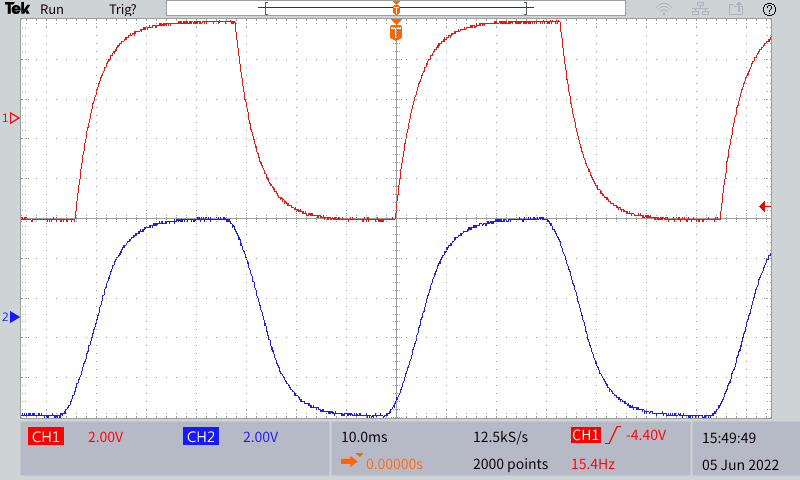Click the Run acquisition status
Viewport: 800px width, 480px height.
(x=52, y=9)
